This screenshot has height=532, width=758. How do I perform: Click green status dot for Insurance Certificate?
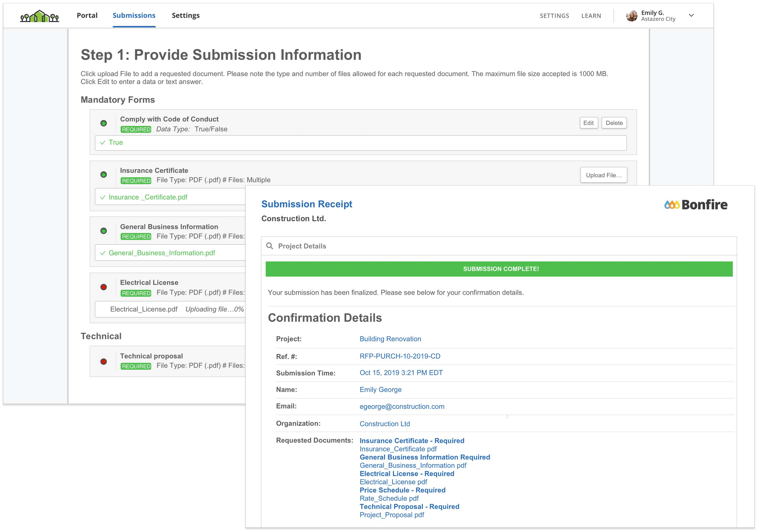click(x=104, y=175)
